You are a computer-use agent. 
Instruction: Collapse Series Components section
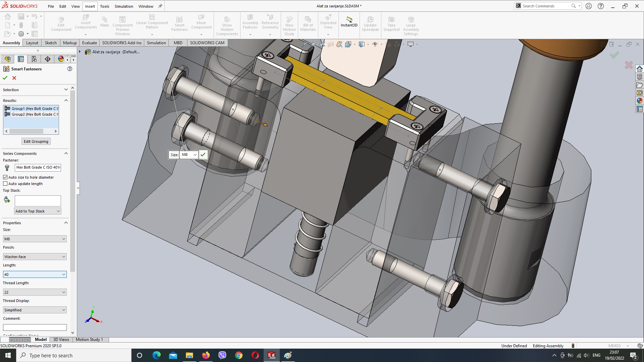pyautogui.click(x=66, y=153)
